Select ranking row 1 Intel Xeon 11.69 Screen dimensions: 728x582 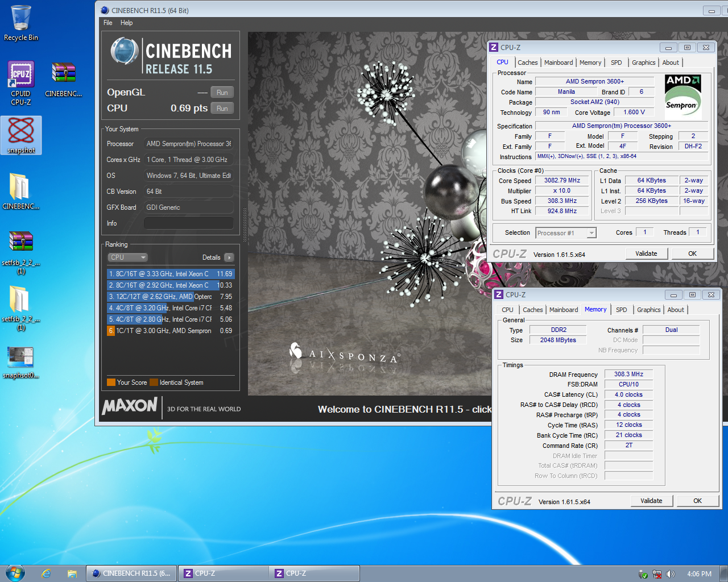point(171,274)
